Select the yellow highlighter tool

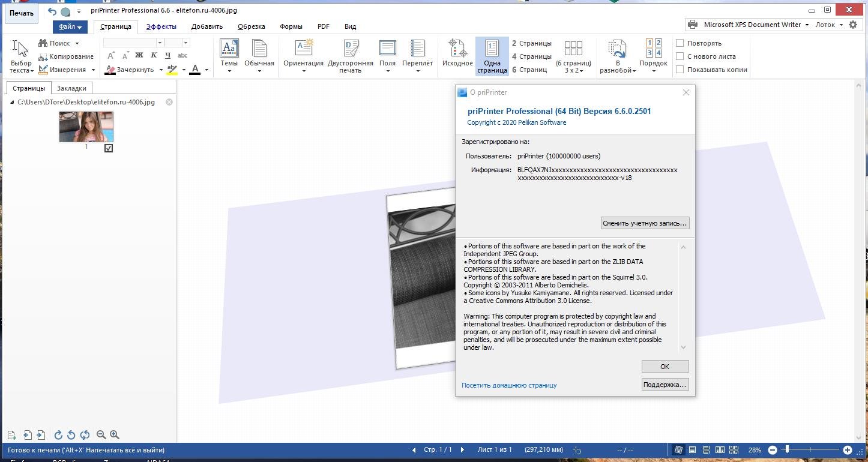pos(172,70)
